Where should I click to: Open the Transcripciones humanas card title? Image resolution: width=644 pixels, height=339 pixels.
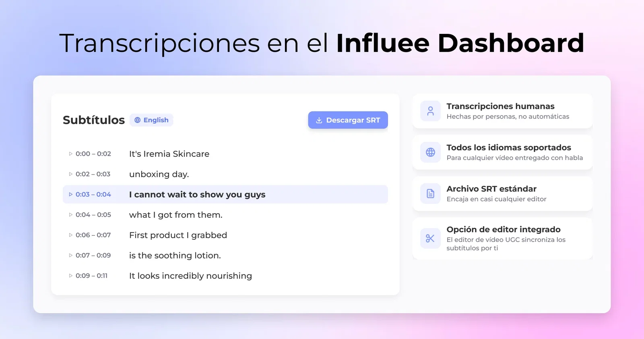[x=500, y=106]
